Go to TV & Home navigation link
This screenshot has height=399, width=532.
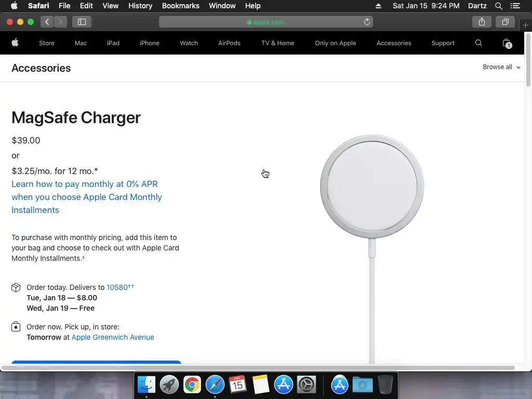coord(277,43)
